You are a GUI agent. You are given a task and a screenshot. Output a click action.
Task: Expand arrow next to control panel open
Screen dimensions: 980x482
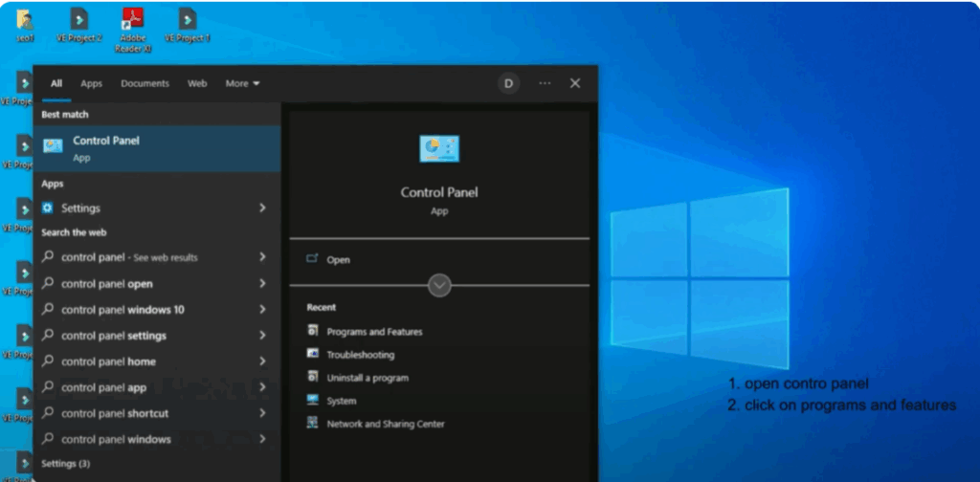click(x=262, y=284)
